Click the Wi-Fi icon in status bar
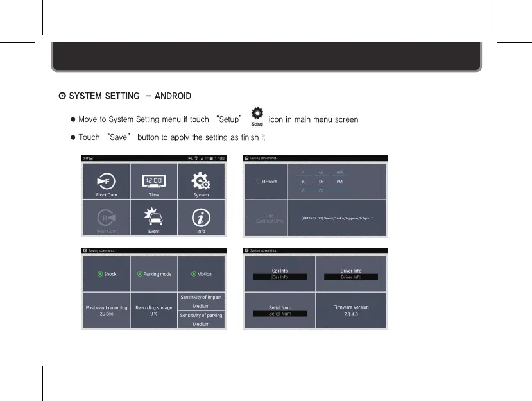This screenshot has height=401, width=532. tap(196, 158)
